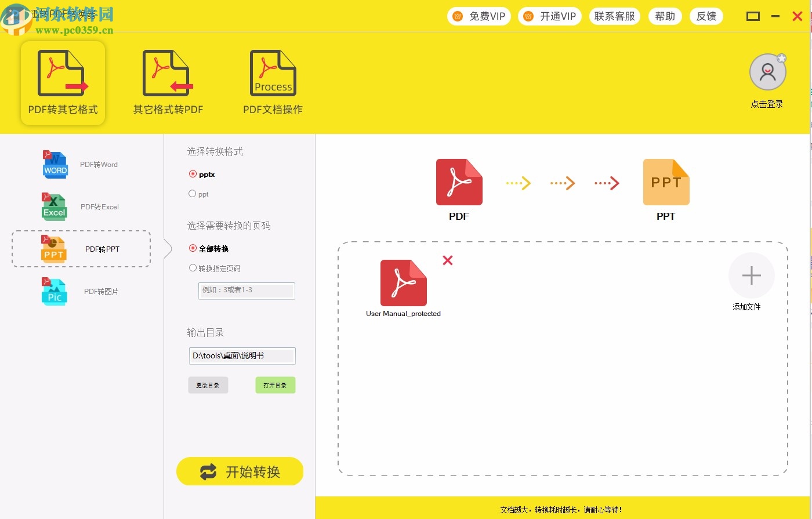Select the ppt output format

coord(192,194)
